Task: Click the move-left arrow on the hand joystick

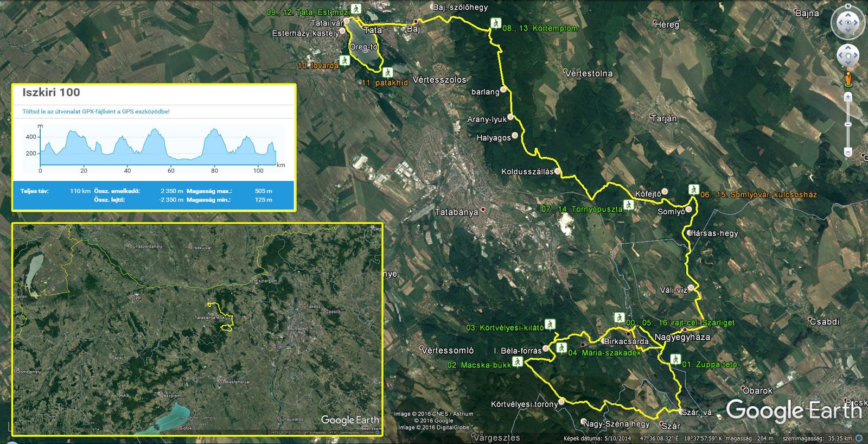Action: click(x=841, y=56)
